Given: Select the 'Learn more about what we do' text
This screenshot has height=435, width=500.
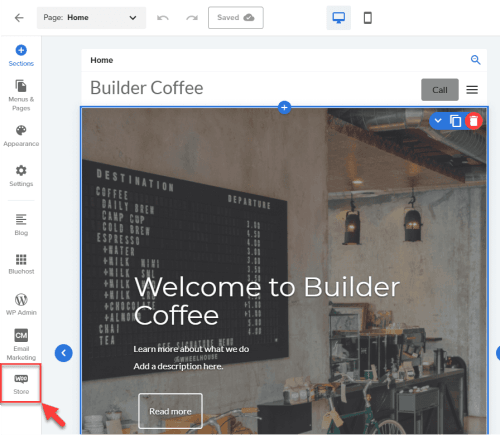Looking at the screenshot, I should (x=191, y=349).
